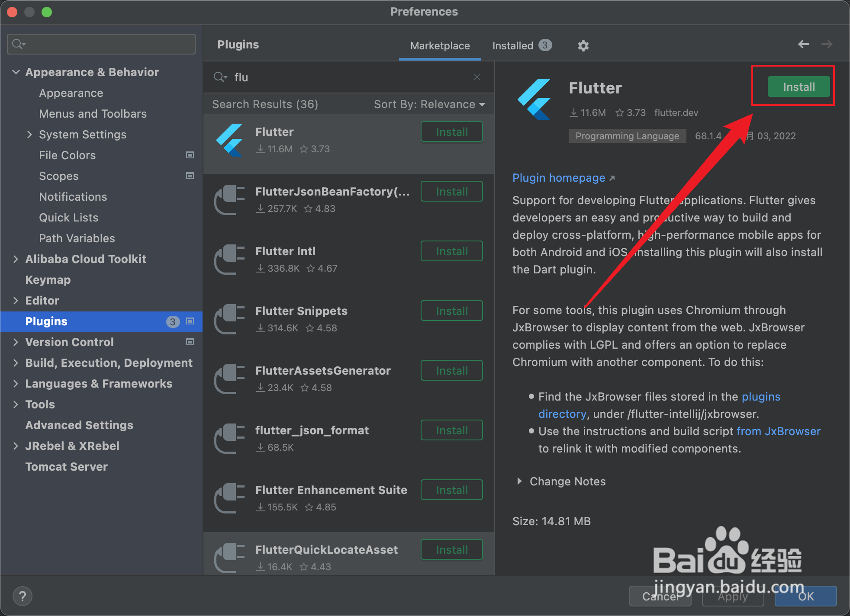Clear the plugin search text

coord(477,77)
